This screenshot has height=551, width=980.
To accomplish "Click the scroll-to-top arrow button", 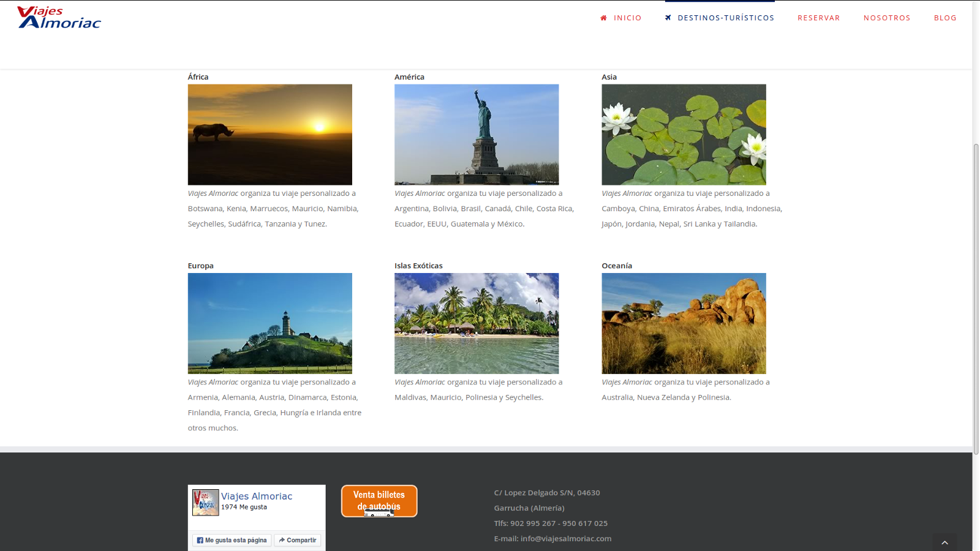I will point(944,542).
